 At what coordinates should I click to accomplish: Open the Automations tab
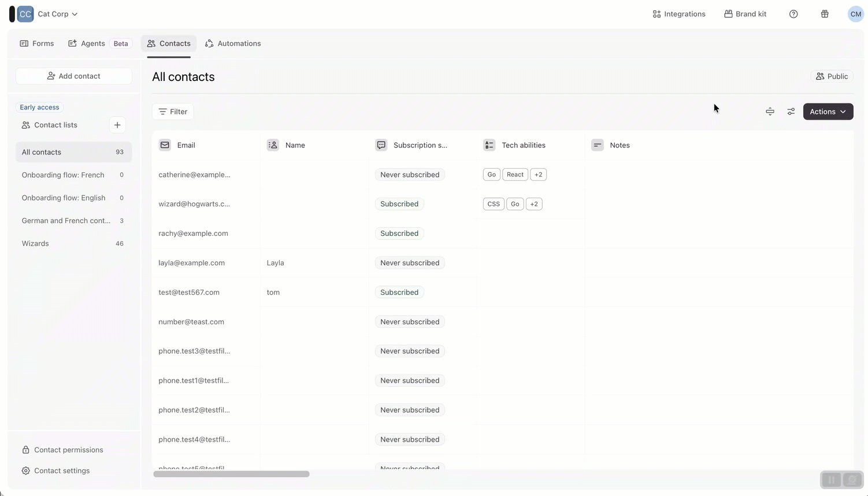(233, 43)
